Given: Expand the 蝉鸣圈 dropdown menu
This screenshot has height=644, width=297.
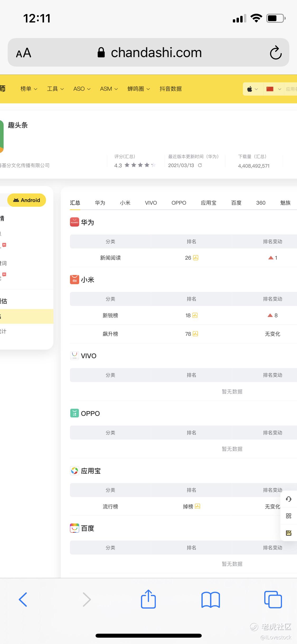Looking at the screenshot, I should pos(139,89).
